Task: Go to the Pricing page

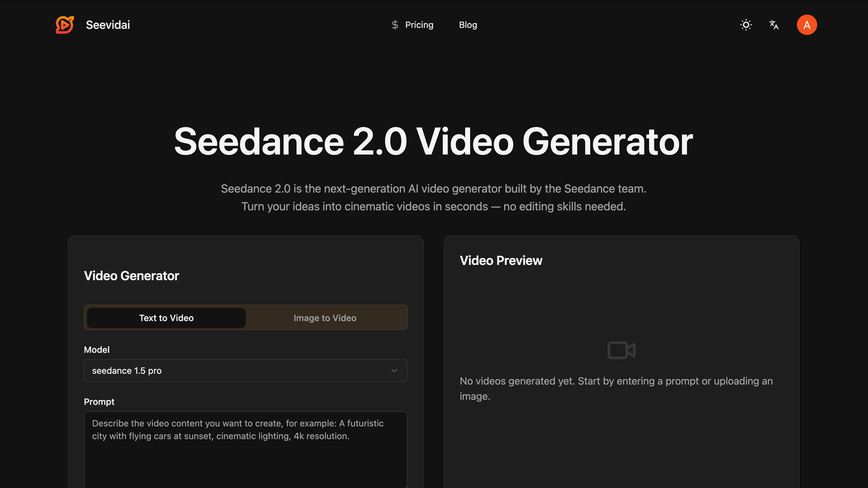Action: pos(419,25)
